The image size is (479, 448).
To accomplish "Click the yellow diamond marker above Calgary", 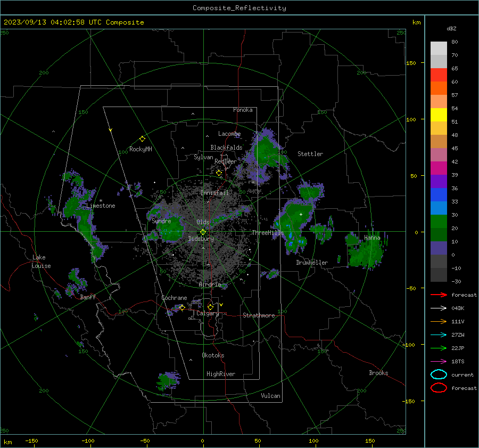I will (x=210, y=307).
